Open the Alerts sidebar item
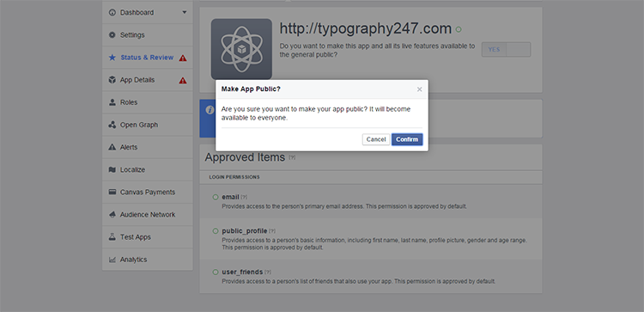The image size is (644, 312). click(x=148, y=147)
